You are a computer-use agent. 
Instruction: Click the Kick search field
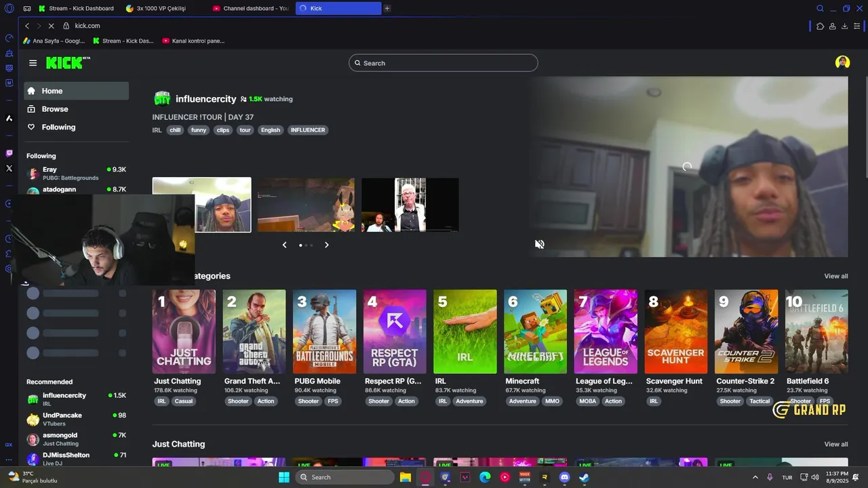[x=443, y=63]
